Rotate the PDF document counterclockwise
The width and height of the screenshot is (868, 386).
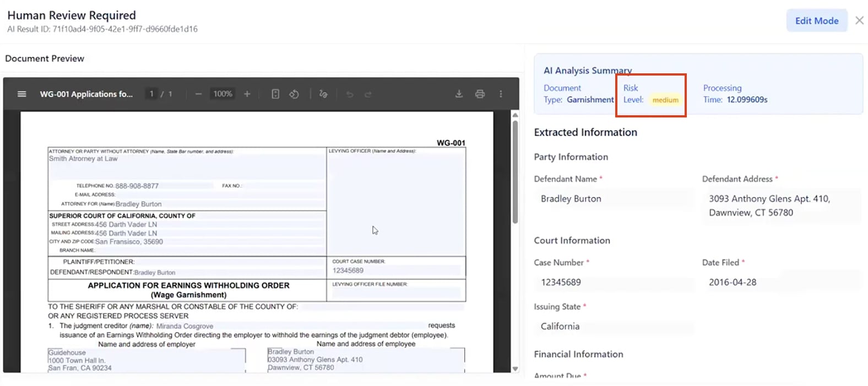point(294,94)
